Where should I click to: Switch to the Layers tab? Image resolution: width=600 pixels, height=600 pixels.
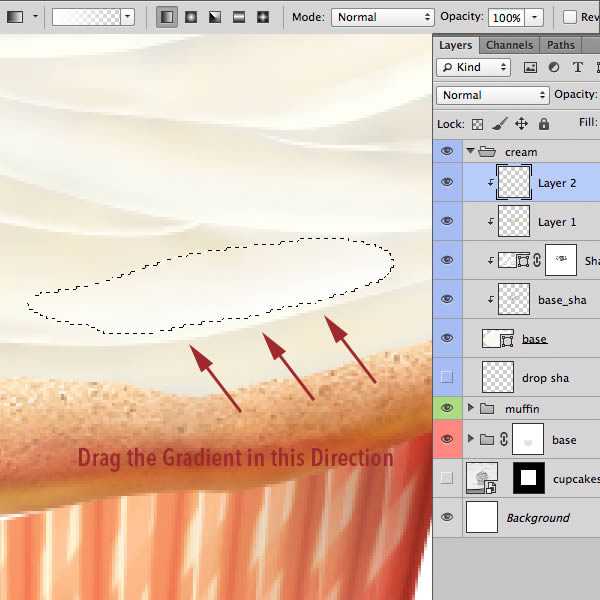coord(455,45)
